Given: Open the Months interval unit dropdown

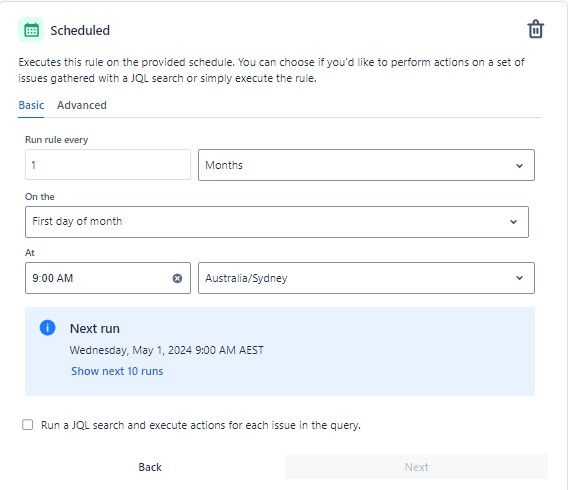Looking at the screenshot, I should tap(366, 165).
